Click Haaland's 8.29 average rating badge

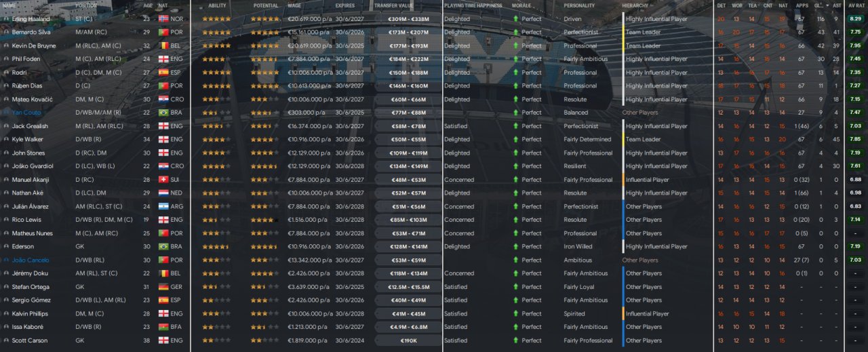[x=856, y=19]
